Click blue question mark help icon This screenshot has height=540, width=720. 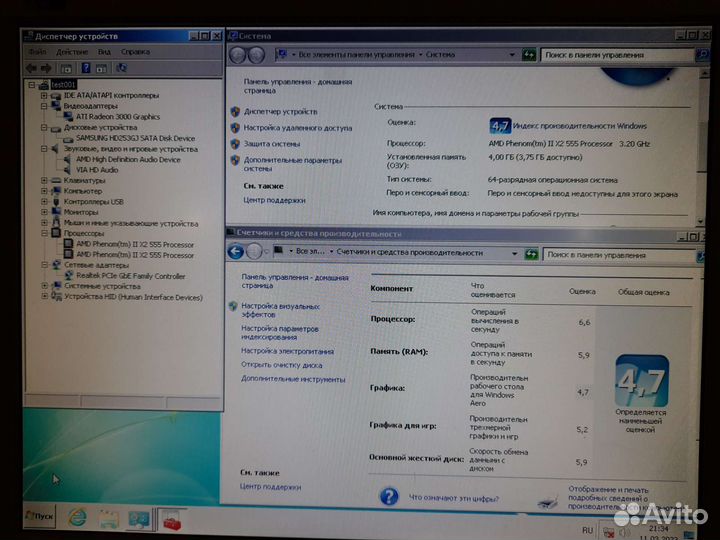(389, 496)
